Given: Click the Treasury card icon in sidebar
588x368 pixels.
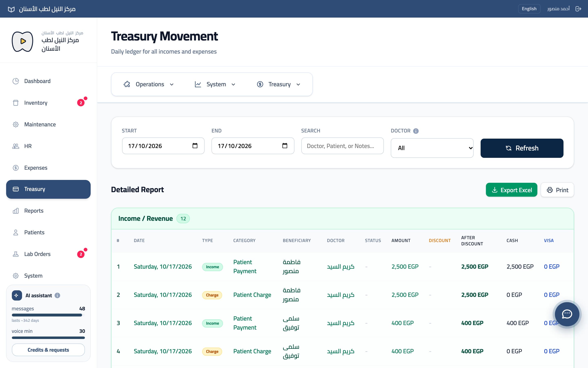Looking at the screenshot, I should tap(16, 189).
